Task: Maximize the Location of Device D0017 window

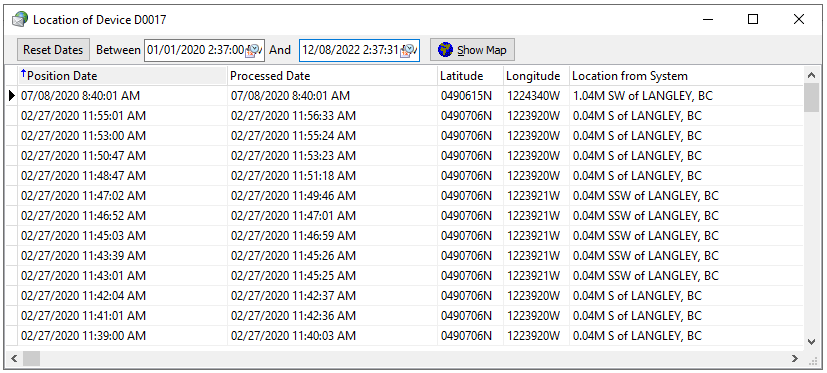Action: (753, 20)
